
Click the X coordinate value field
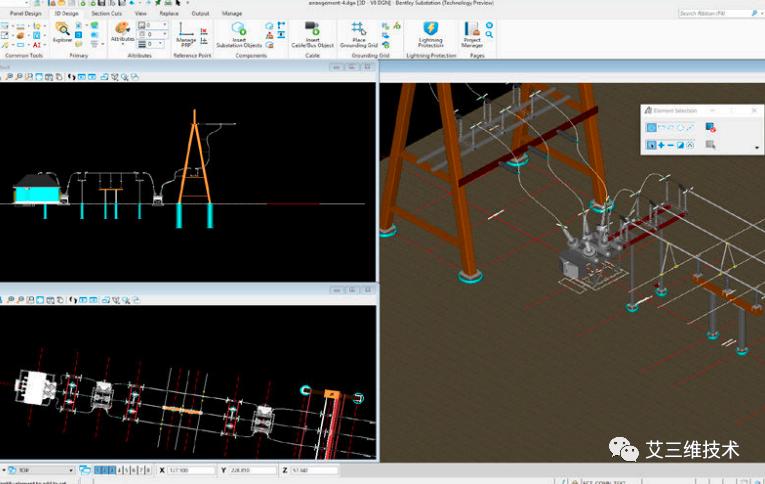tap(191, 470)
